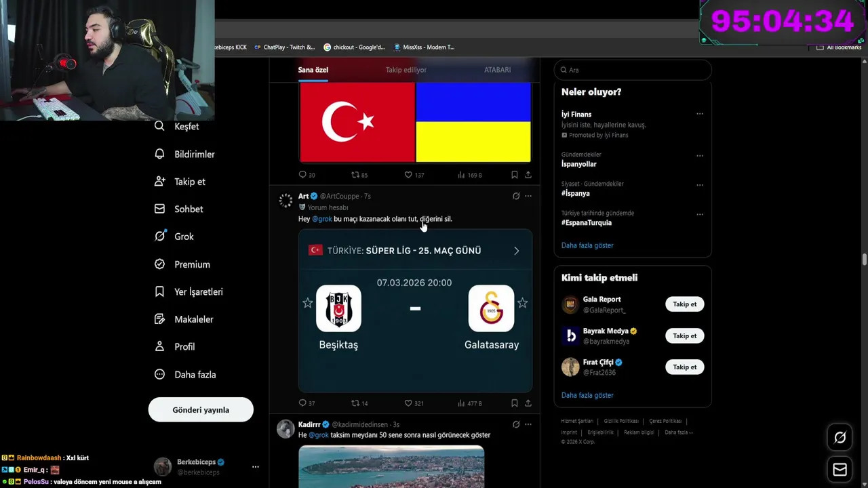Like the flags post

pyautogui.click(x=408, y=174)
